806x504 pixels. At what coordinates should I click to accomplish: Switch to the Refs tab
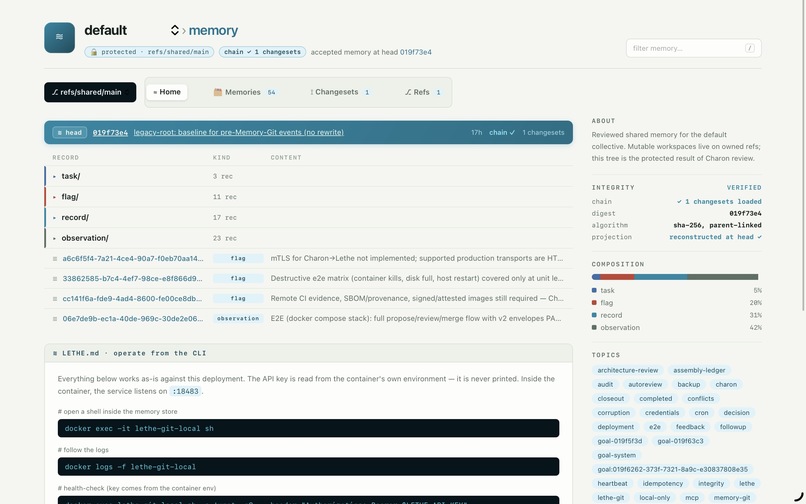click(423, 92)
